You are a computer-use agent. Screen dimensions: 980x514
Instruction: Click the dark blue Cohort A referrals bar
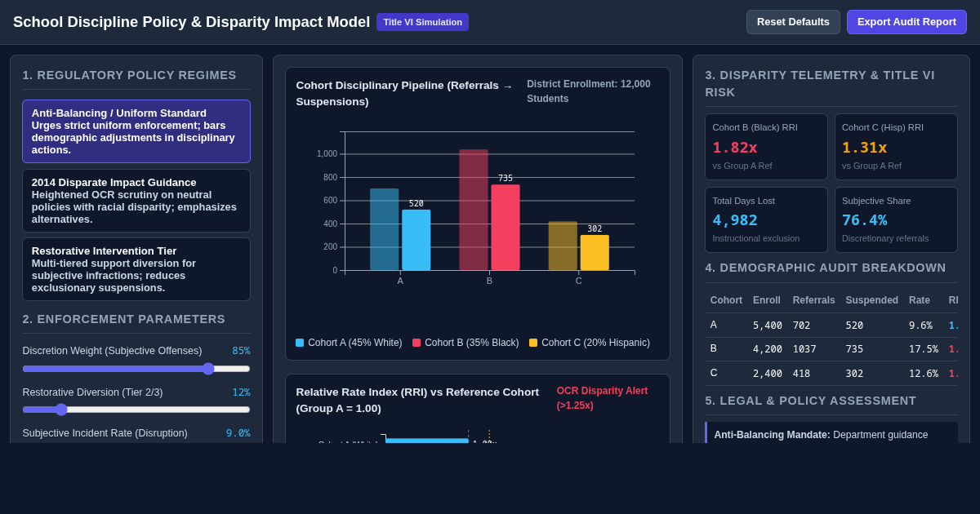pyautogui.click(x=384, y=229)
